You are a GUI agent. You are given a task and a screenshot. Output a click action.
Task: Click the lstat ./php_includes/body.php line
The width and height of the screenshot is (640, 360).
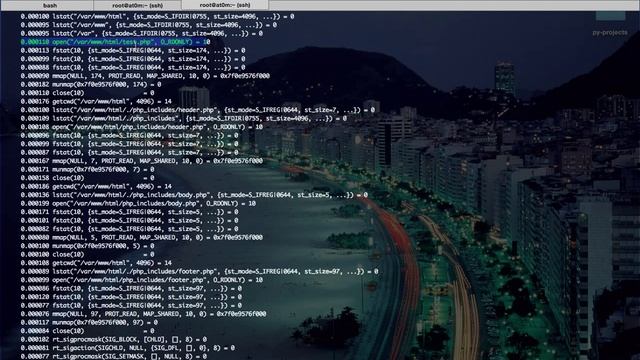coord(194,195)
